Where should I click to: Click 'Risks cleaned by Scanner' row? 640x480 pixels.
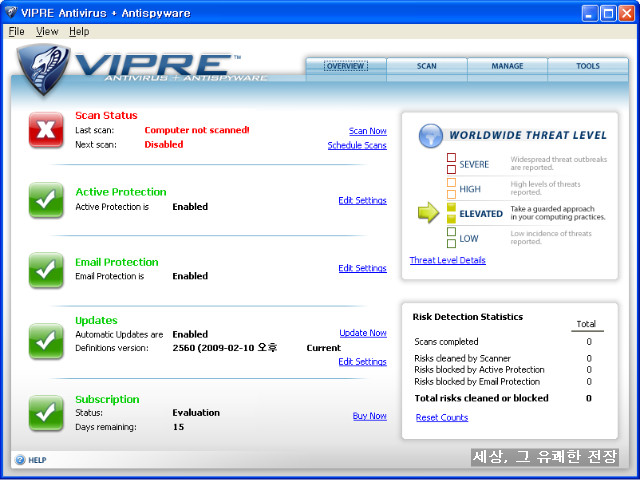click(503, 358)
